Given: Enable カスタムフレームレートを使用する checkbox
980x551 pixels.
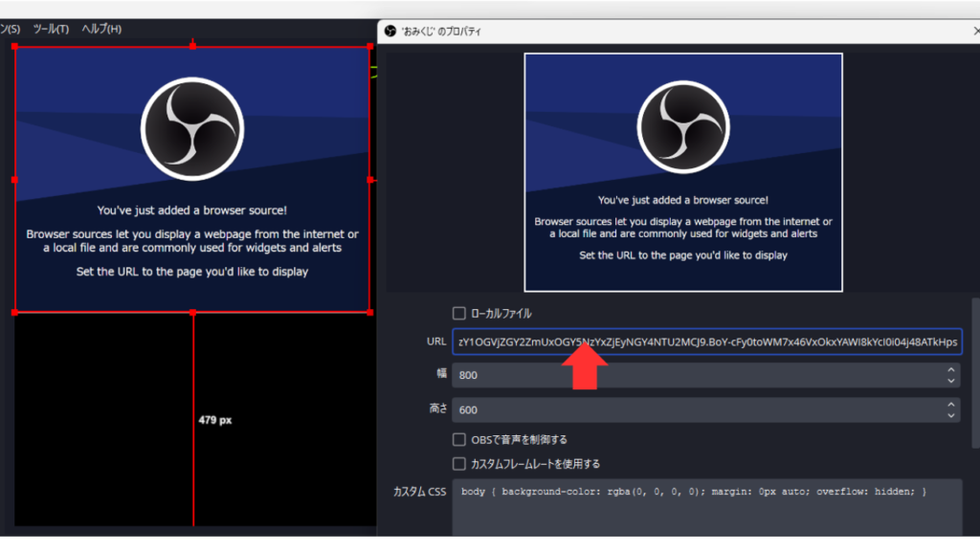Looking at the screenshot, I should (x=458, y=464).
